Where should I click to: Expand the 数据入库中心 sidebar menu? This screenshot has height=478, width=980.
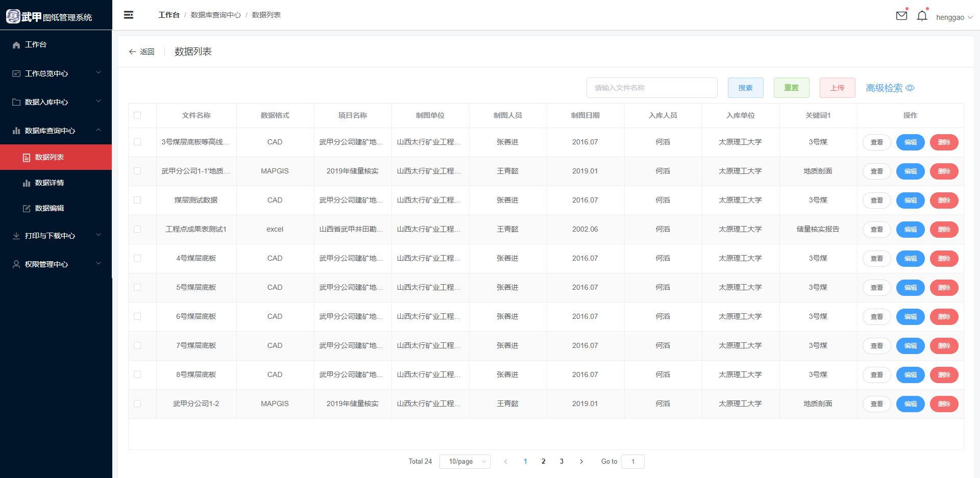pyautogui.click(x=56, y=102)
